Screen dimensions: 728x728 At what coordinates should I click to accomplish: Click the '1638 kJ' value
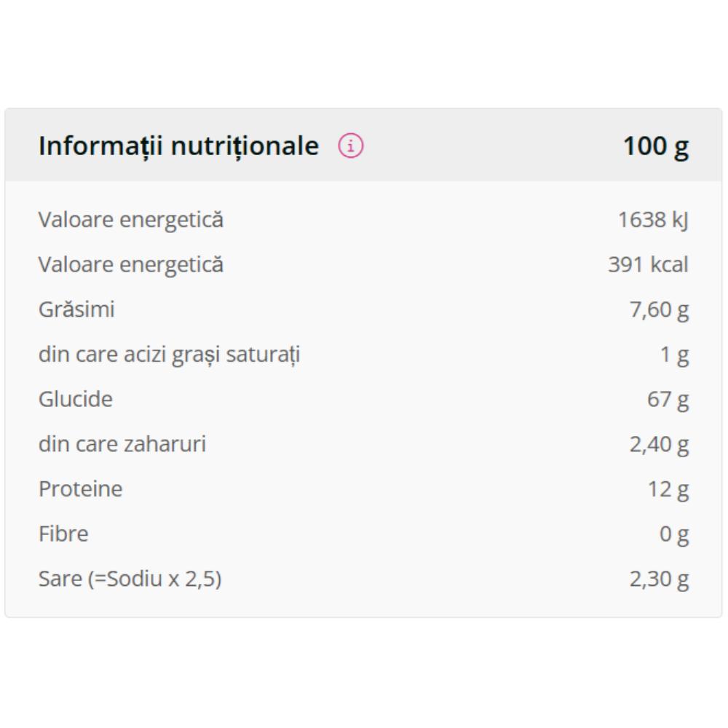(654, 218)
